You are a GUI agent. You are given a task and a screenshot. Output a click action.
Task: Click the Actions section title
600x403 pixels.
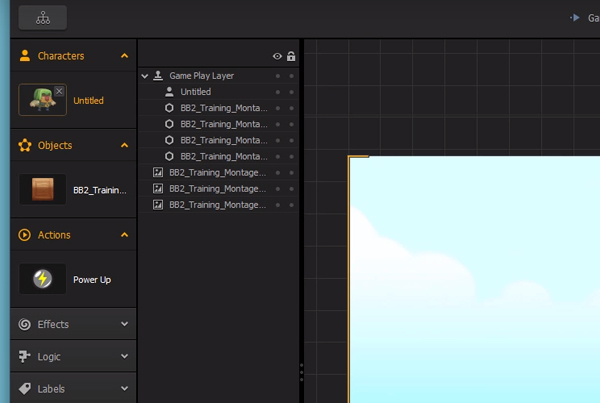[x=54, y=235]
